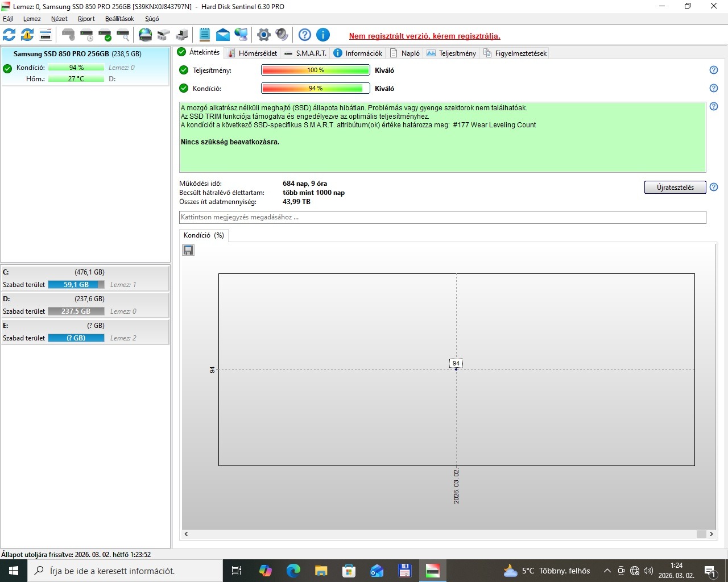Click the chart scrollbar right arrow
Screen dimensions: 728x582
click(x=711, y=534)
